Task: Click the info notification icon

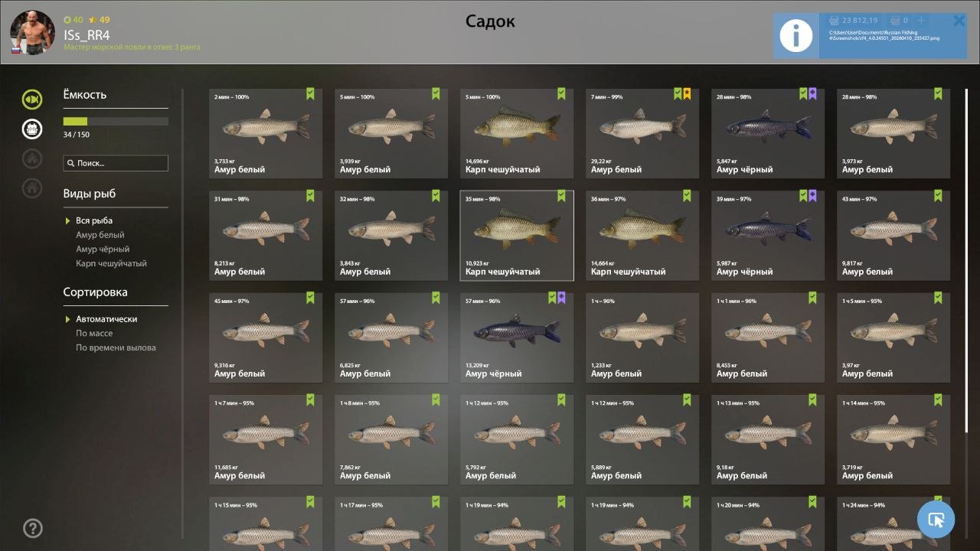Action: tap(796, 36)
